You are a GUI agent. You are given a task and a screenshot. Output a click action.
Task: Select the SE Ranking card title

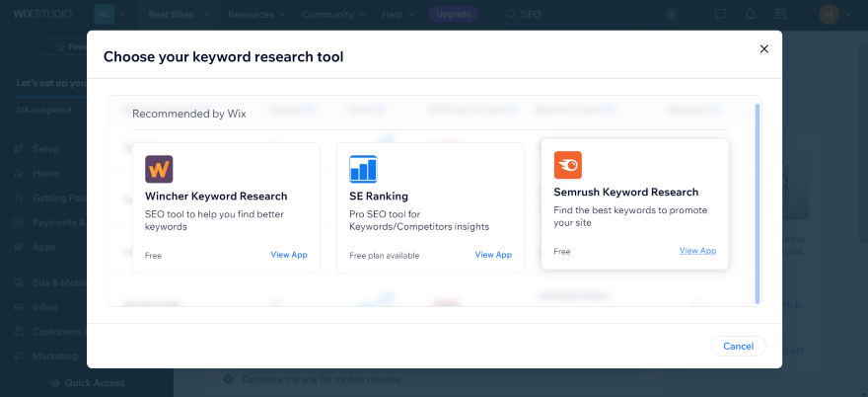379,197
